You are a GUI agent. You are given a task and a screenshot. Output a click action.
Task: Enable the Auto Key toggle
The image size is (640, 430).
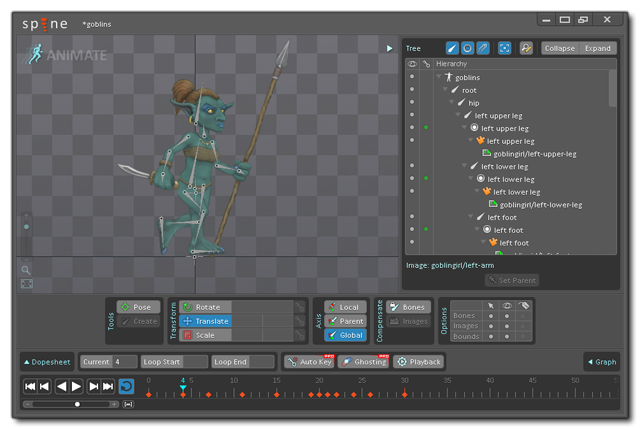308,361
